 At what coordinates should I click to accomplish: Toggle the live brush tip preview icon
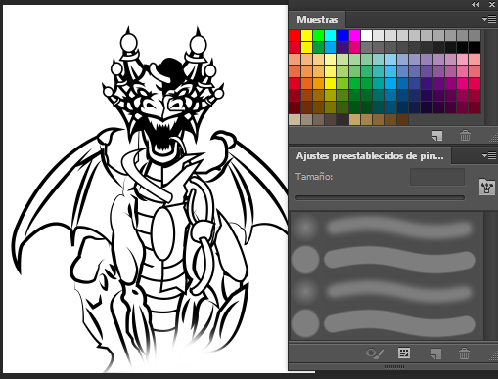[x=375, y=353]
